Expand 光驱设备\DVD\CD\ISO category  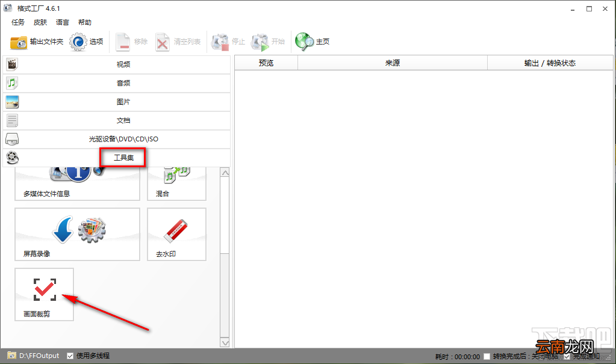pyautogui.click(x=117, y=139)
